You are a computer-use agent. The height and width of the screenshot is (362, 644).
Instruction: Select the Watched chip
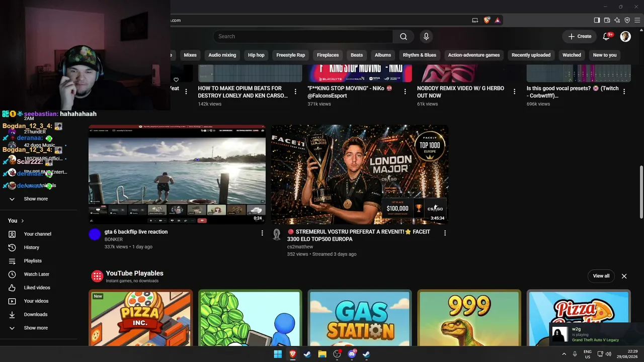[x=572, y=55]
